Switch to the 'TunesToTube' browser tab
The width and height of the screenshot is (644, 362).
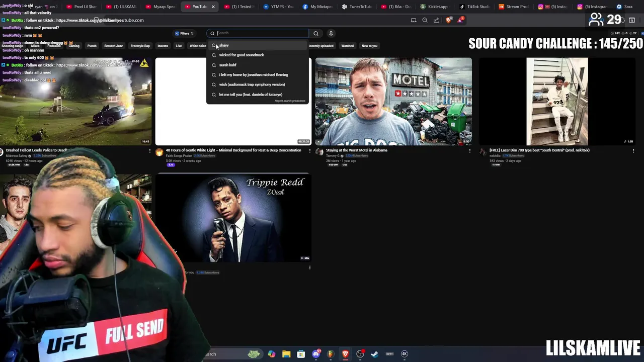[357, 7]
